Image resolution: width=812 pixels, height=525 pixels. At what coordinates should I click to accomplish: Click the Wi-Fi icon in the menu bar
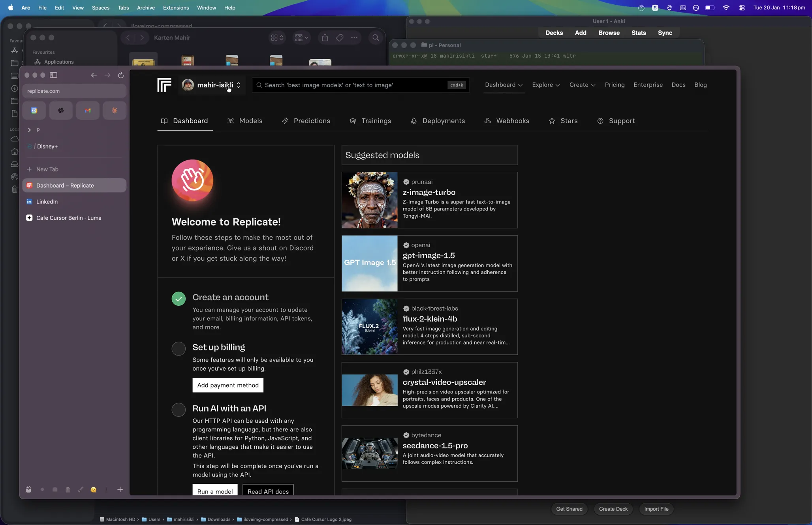tap(726, 8)
